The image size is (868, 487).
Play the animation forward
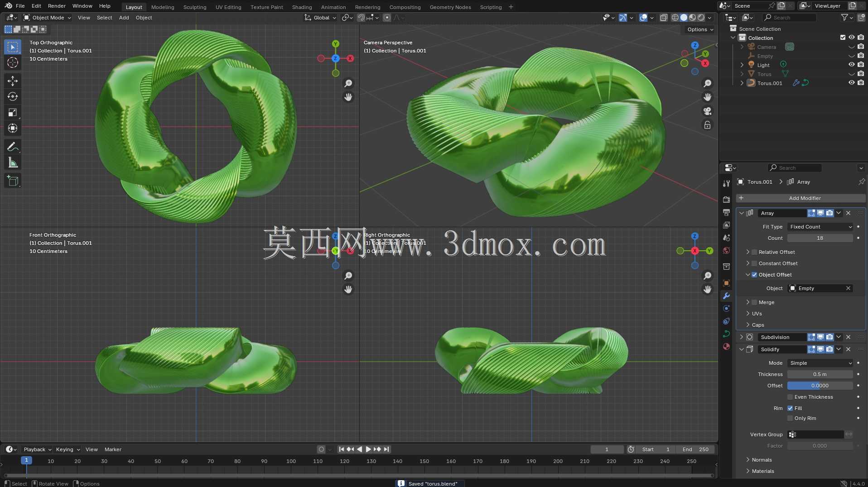click(368, 449)
